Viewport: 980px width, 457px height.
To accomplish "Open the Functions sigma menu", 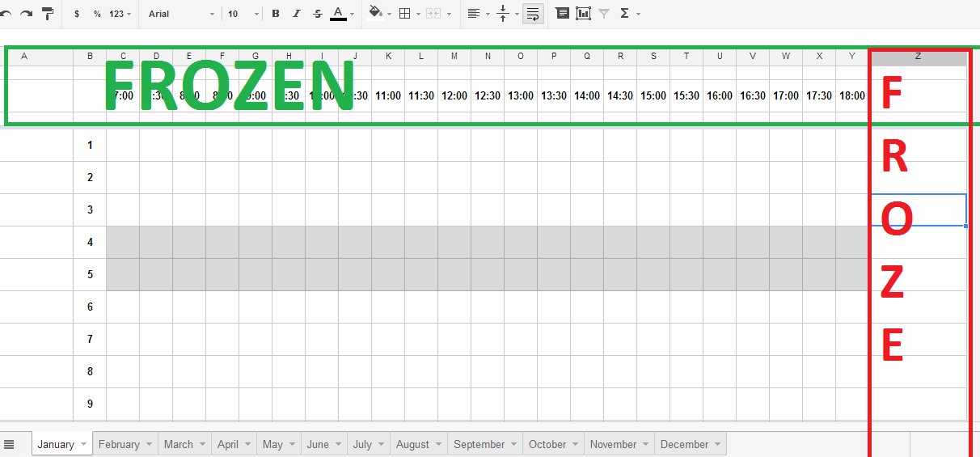I will click(624, 14).
